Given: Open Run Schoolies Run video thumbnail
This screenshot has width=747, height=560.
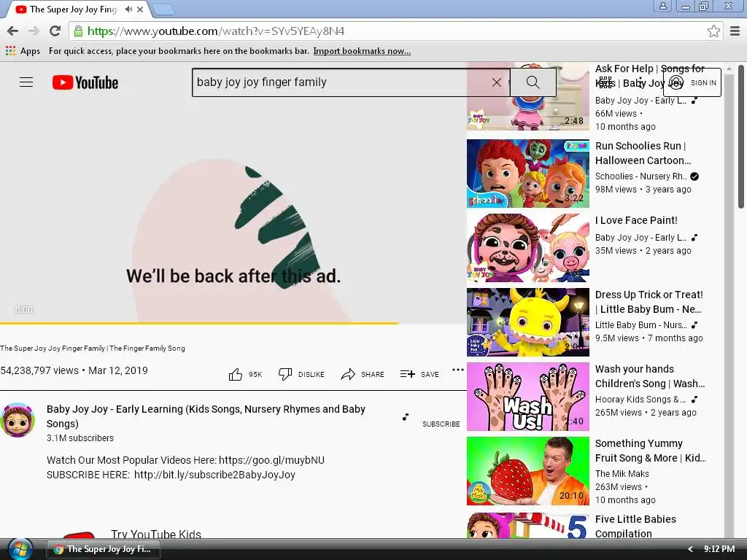Looking at the screenshot, I should tap(528, 174).
